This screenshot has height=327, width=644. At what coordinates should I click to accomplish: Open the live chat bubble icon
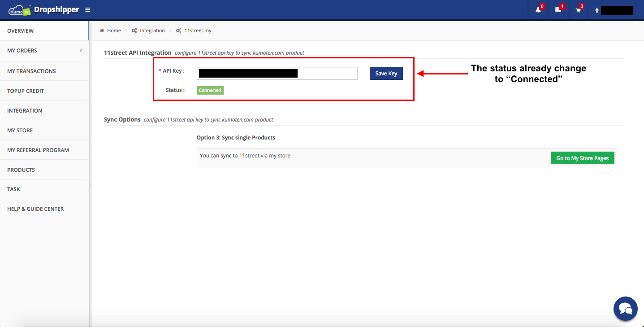click(625, 309)
